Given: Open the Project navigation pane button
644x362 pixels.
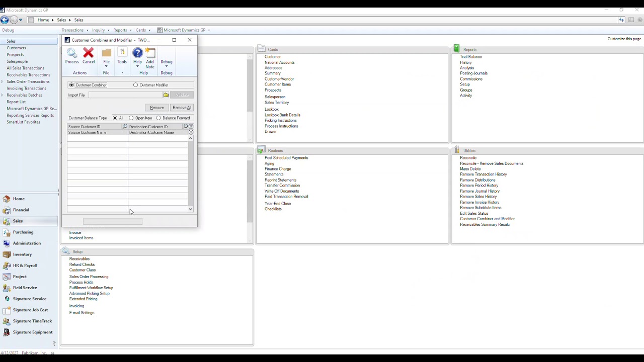Looking at the screenshot, I should (29, 276).
